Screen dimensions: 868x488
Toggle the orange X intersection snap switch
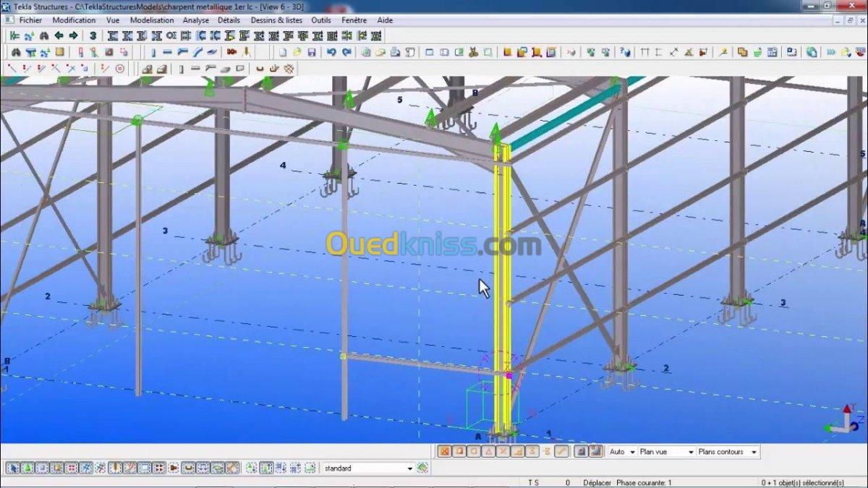pyautogui.click(x=503, y=452)
